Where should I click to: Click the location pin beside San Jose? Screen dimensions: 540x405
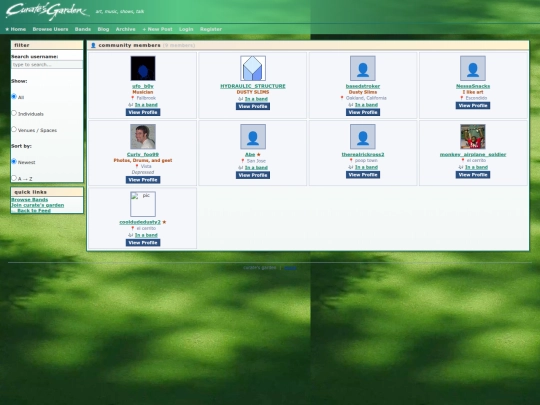[242, 161]
